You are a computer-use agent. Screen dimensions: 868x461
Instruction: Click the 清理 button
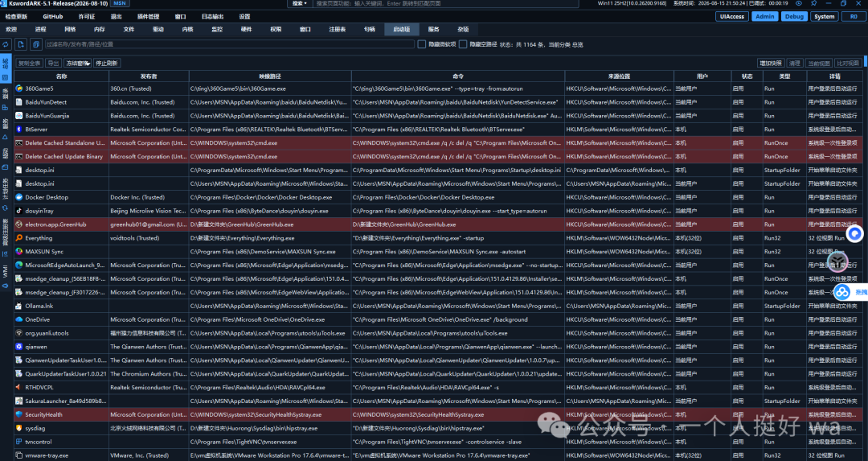794,64
